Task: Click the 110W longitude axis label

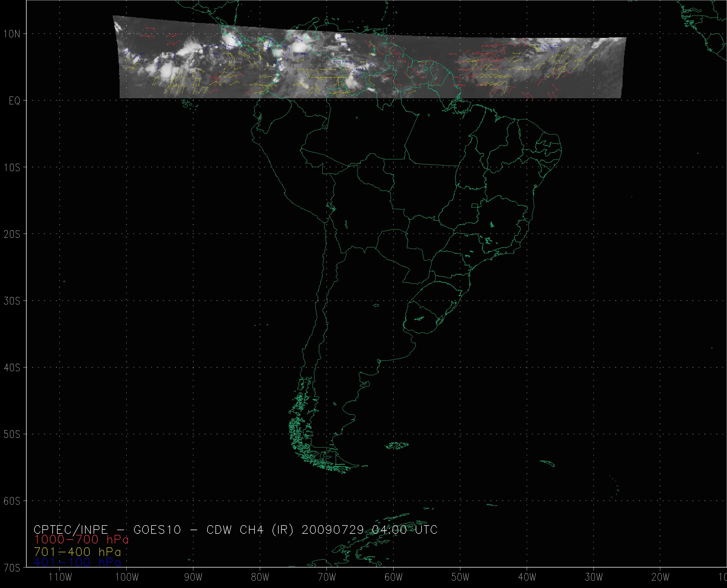Action: (x=60, y=577)
